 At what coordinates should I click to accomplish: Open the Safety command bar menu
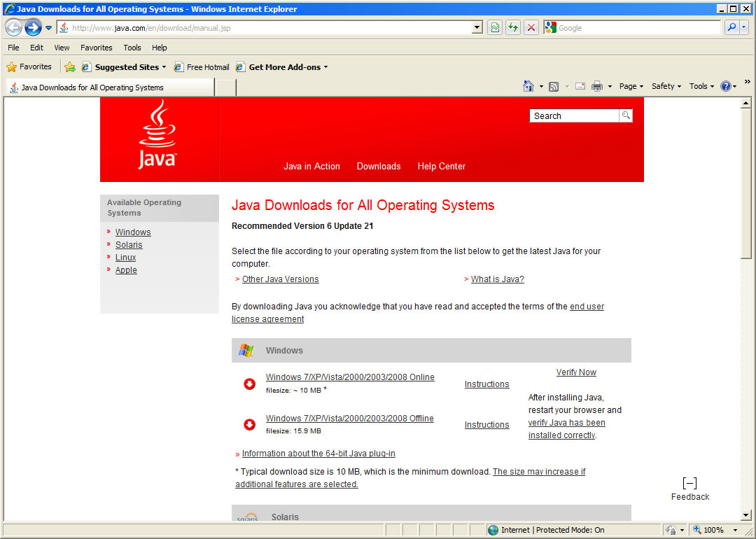click(666, 86)
